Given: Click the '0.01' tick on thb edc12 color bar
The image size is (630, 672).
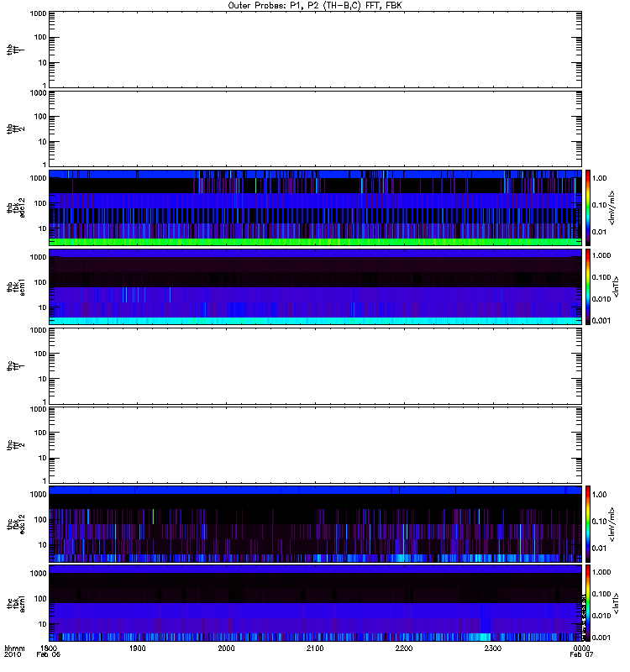Looking at the screenshot, I should click(x=600, y=232).
